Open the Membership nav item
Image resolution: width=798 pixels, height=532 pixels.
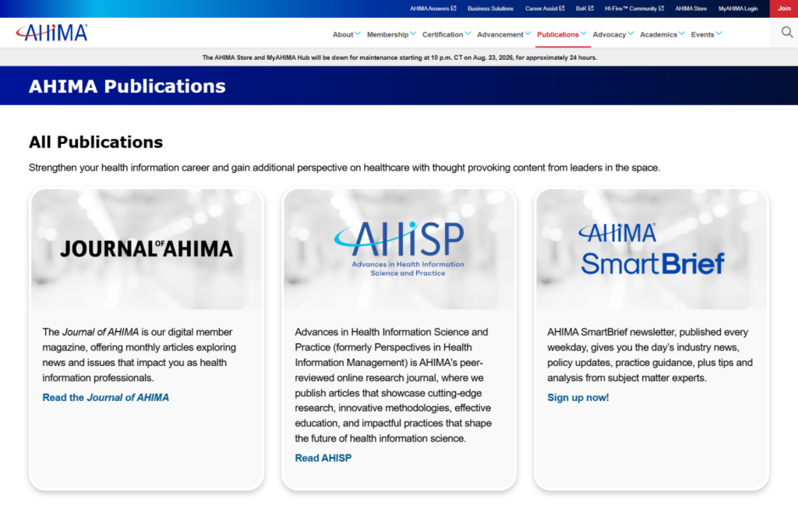tap(387, 34)
